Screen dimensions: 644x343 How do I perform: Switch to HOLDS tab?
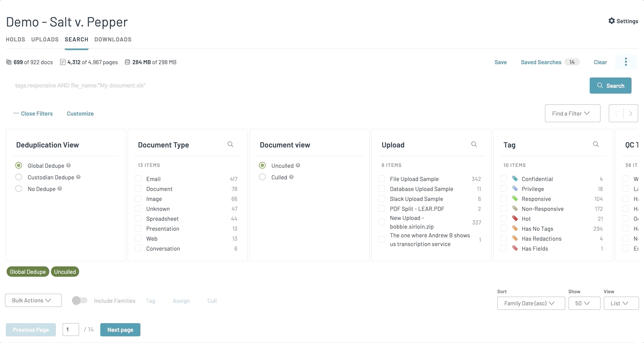(15, 39)
